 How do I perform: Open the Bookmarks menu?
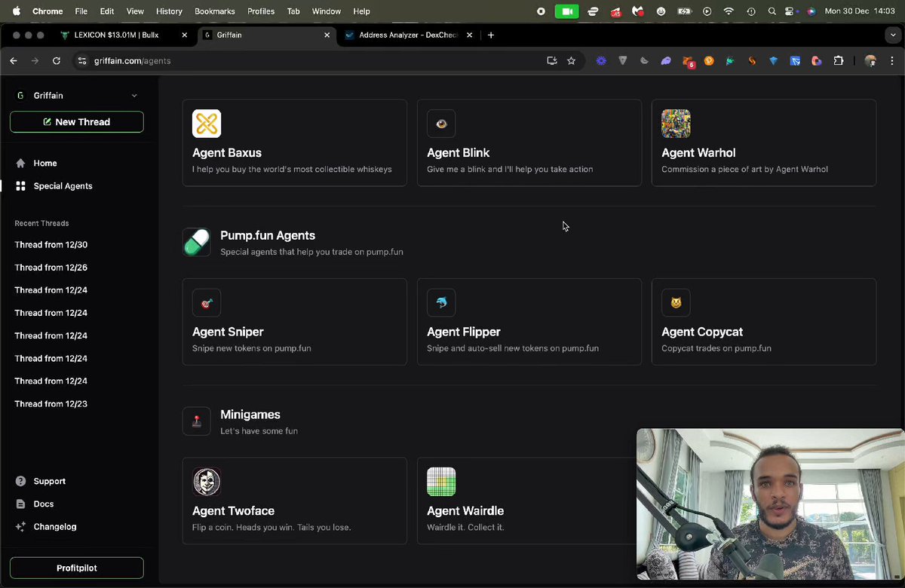215,11
